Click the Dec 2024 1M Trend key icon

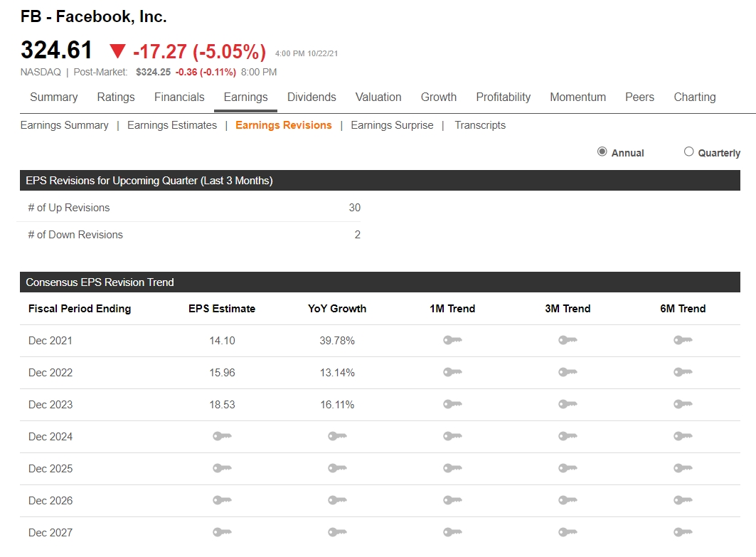[x=452, y=436]
